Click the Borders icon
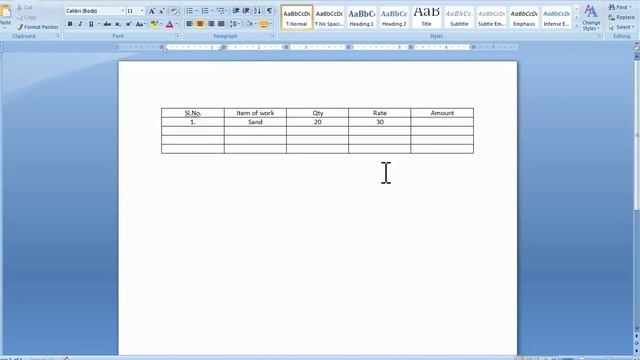 pos(264,24)
